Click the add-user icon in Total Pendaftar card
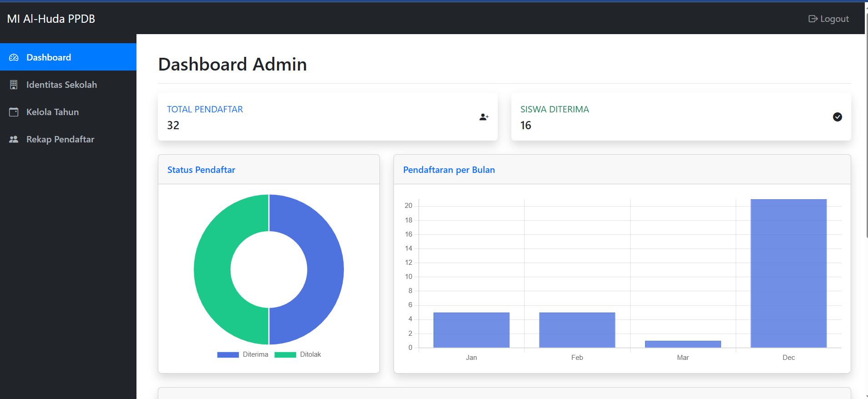868x399 pixels. tap(484, 117)
